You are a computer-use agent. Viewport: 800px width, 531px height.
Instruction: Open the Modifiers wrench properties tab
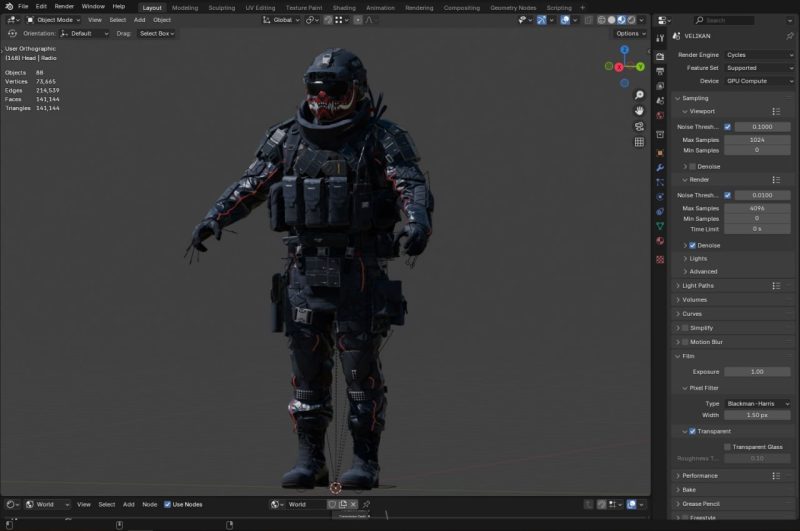pyautogui.click(x=660, y=166)
